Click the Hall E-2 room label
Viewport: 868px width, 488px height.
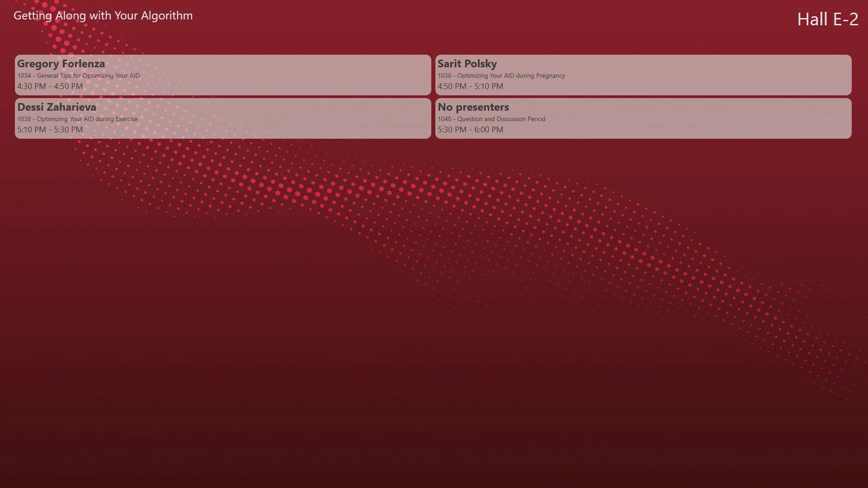pyautogui.click(x=827, y=19)
